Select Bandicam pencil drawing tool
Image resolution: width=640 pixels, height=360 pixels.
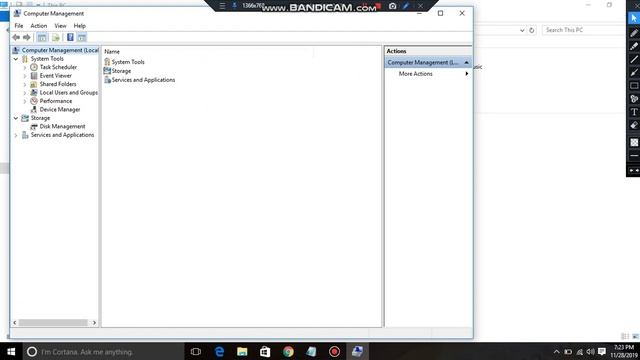634,33
